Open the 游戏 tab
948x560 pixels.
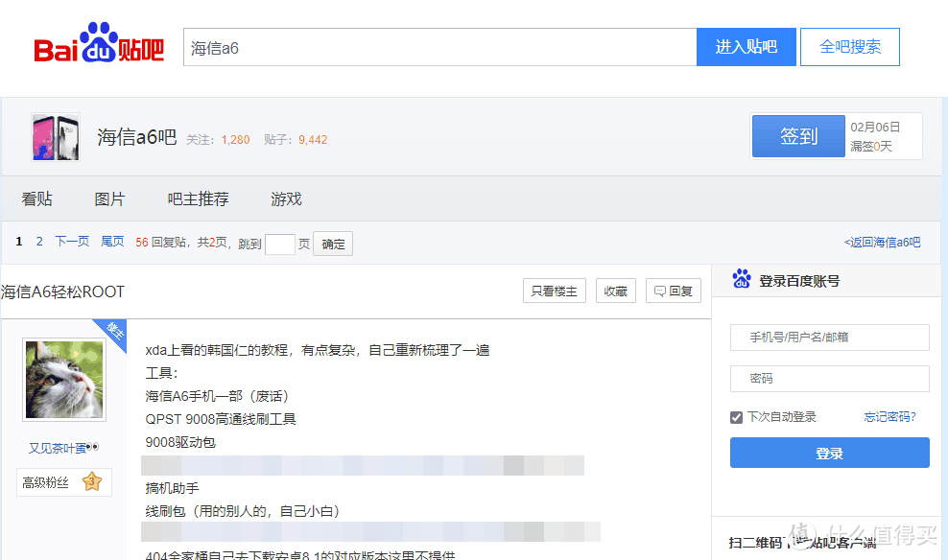click(286, 199)
